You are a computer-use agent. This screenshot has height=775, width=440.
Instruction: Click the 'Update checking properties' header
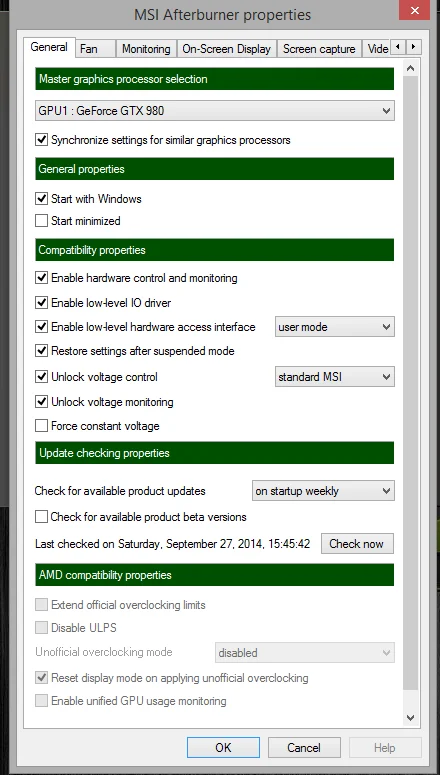[215, 453]
